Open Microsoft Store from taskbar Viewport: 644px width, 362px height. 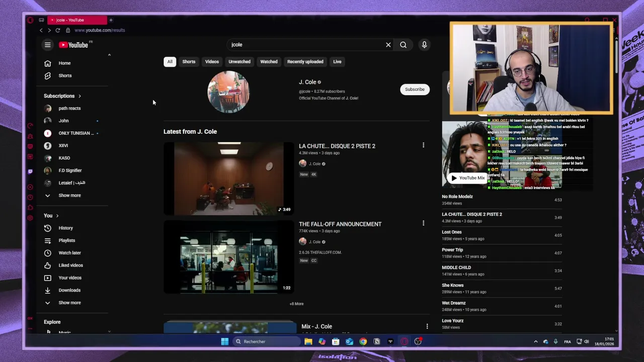click(336, 341)
